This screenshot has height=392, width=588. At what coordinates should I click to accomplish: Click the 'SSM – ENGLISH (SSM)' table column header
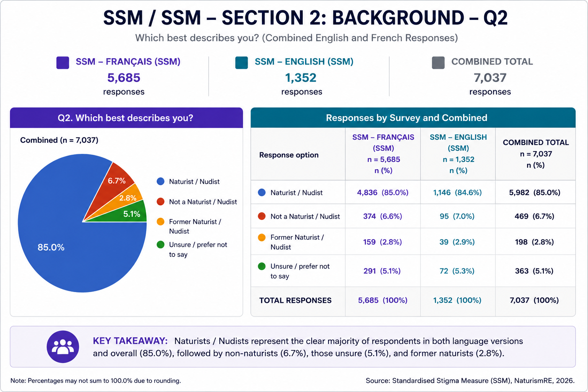click(x=458, y=154)
